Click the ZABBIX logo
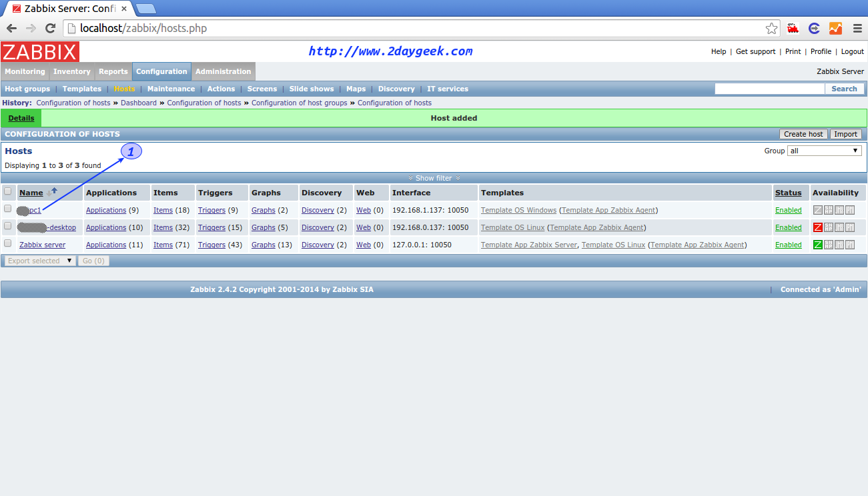The image size is (868, 496). point(40,52)
